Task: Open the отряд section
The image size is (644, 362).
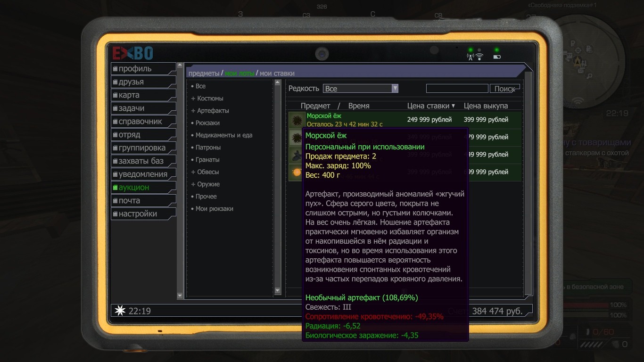Action: coord(143,135)
